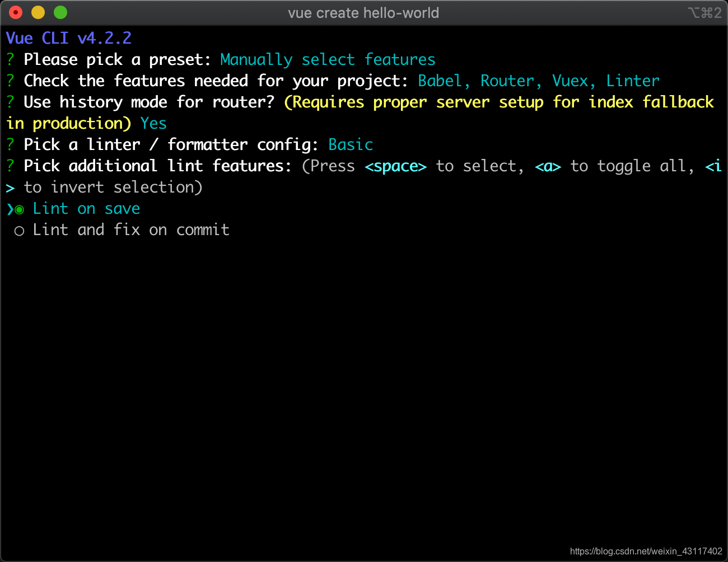Click the 'Babel, Router, Vuex, Linter' answer
The height and width of the screenshot is (562, 728).
(539, 81)
